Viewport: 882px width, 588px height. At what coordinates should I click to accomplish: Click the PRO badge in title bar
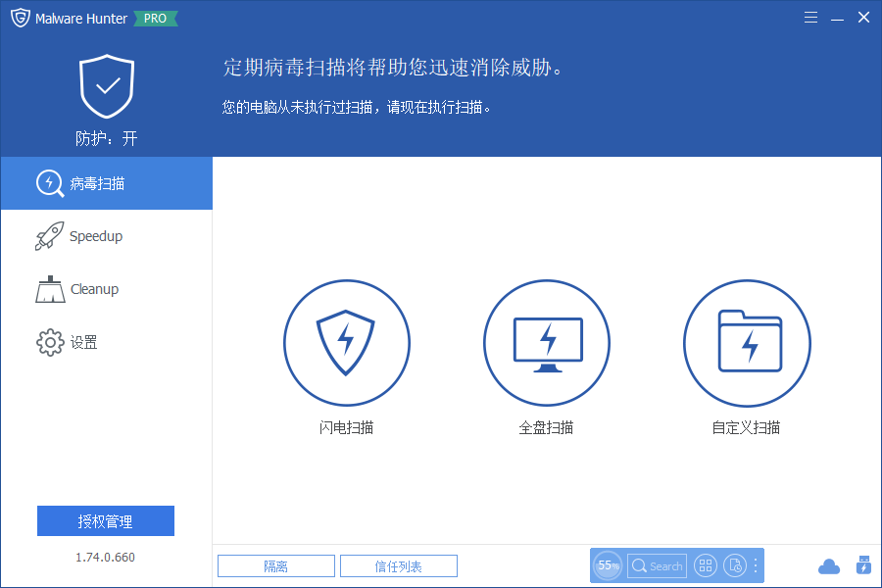click(x=156, y=18)
